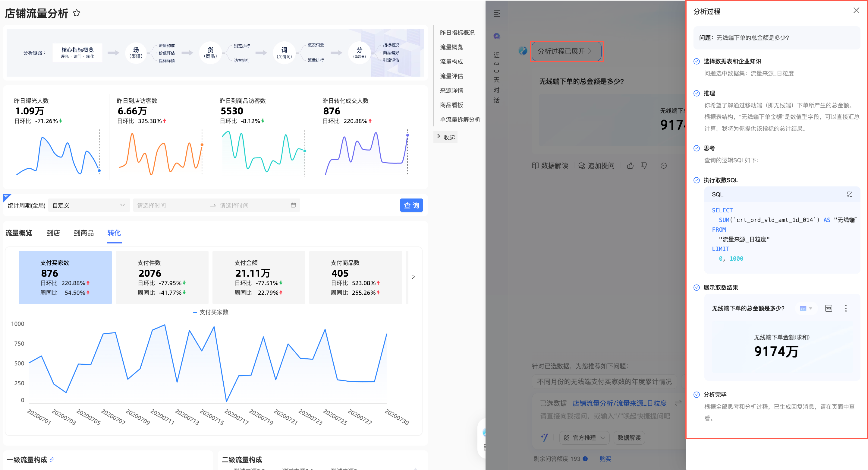This screenshot has height=470, width=868.
Task: Click the favorite star next to 店铺流量分析
Action: pyautogui.click(x=77, y=13)
